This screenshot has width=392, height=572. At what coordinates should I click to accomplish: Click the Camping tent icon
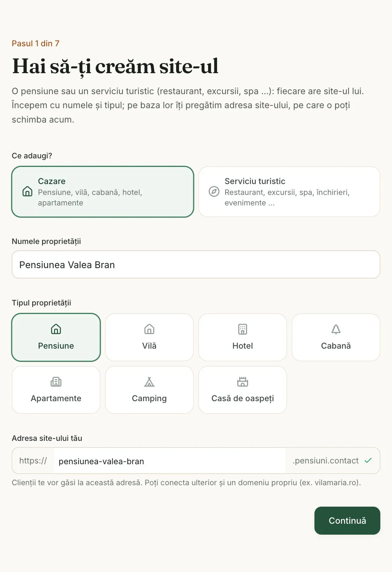(149, 382)
